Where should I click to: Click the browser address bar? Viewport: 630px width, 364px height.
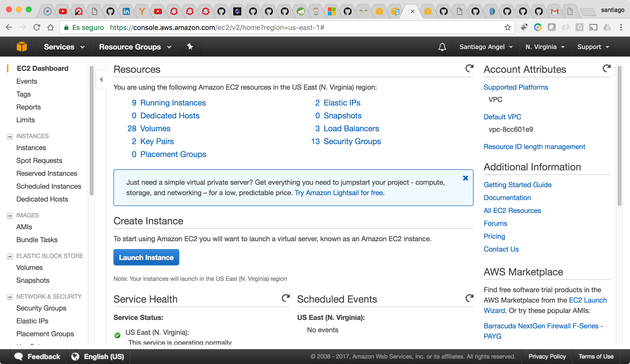click(287, 27)
